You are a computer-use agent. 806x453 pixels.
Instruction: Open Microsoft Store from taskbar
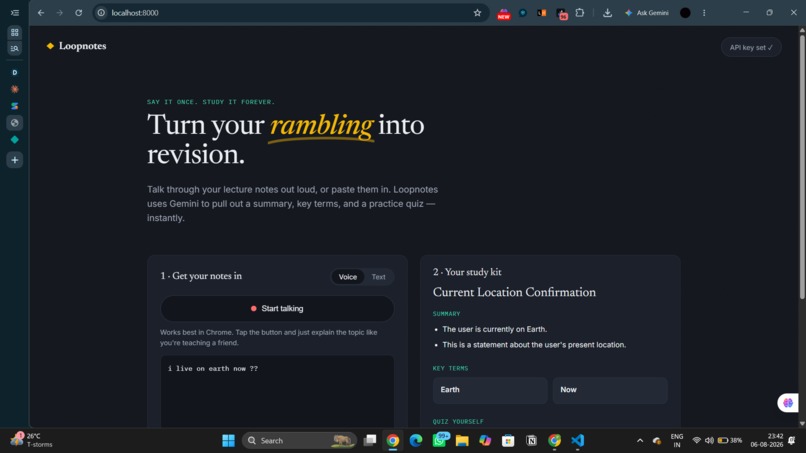click(x=508, y=441)
